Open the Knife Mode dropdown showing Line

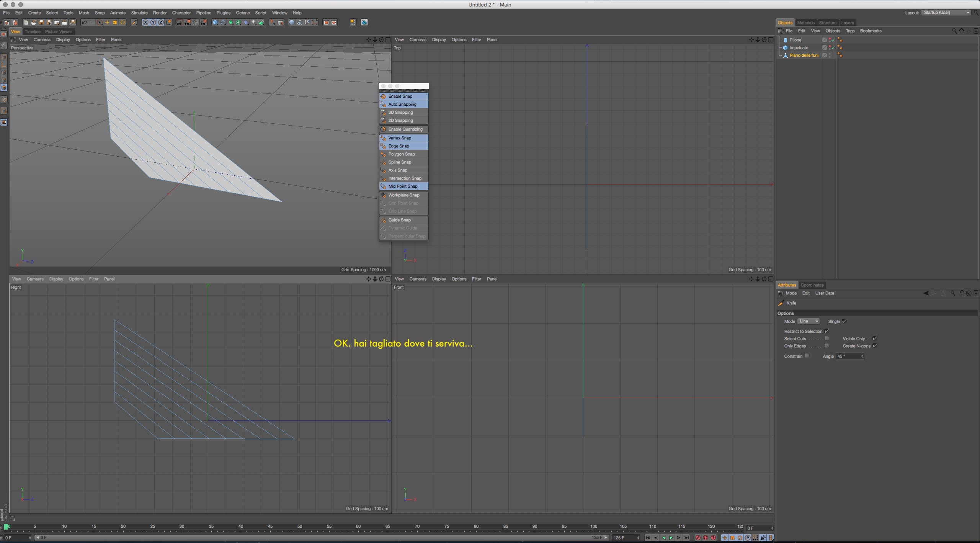tap(808, 321)
